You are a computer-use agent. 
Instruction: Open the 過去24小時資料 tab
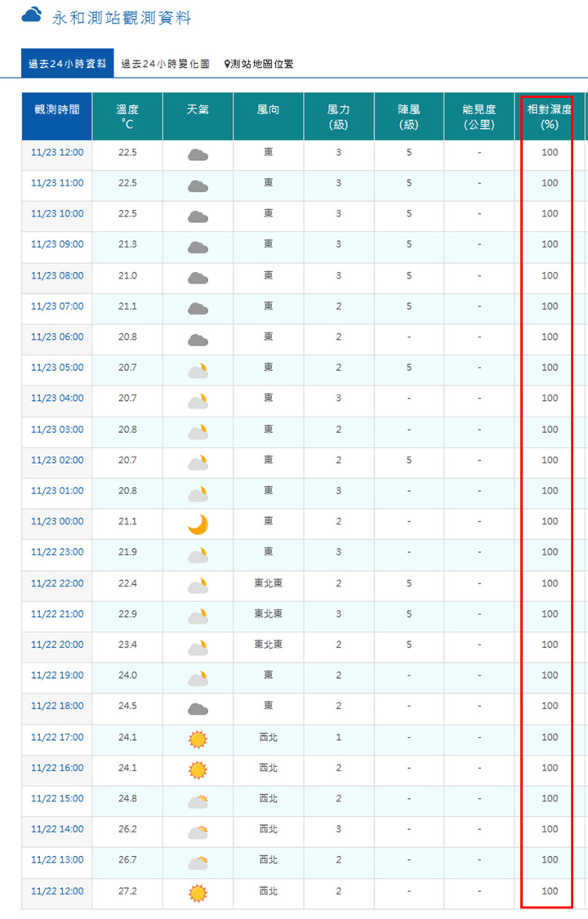tap(67, 63)
